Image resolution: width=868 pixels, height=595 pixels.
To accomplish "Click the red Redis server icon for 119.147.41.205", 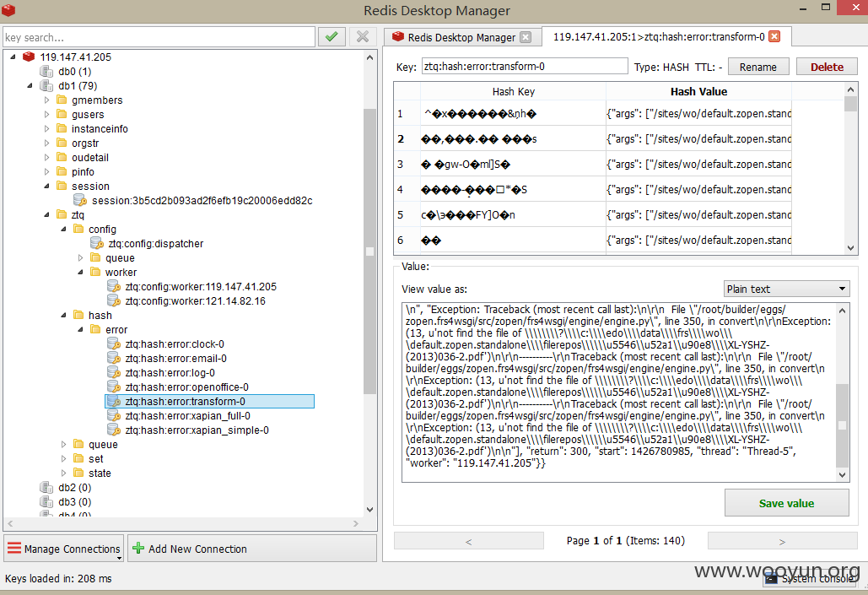I will point(29,57).
